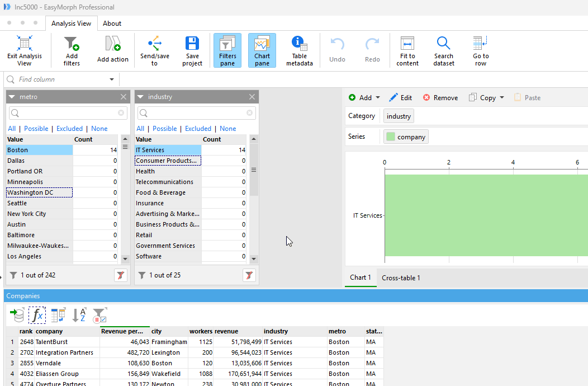This screenshot has width=588, height=386.
Task: Toggle the Filters pane
Action: pos(227,49)
